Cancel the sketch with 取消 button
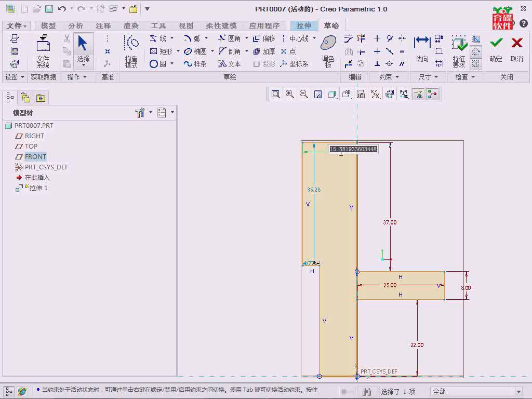This screenshot has height=399, width=532. tap(517, 49)
